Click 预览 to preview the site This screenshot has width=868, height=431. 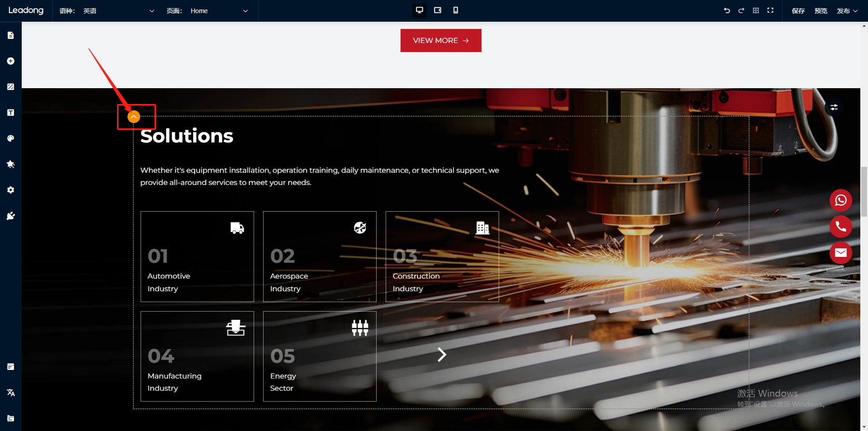pos(821,11)
